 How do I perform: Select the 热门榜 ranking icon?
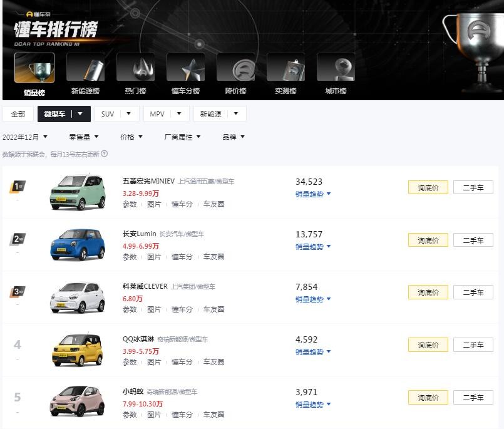[135, 68]
